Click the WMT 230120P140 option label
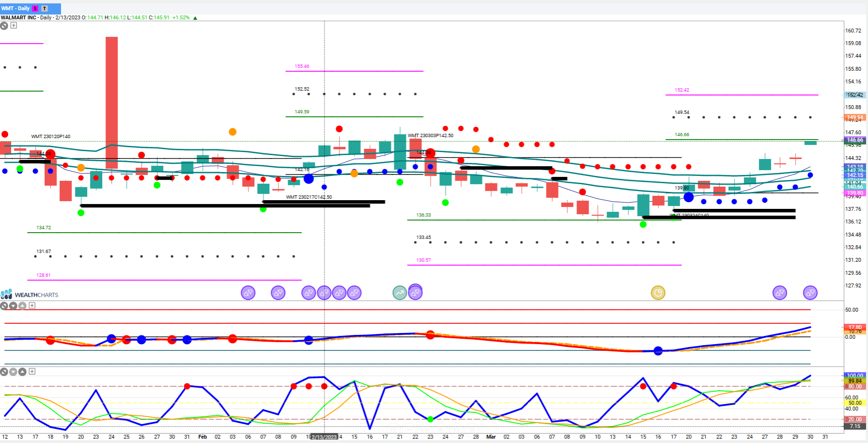 coord(51,137)
